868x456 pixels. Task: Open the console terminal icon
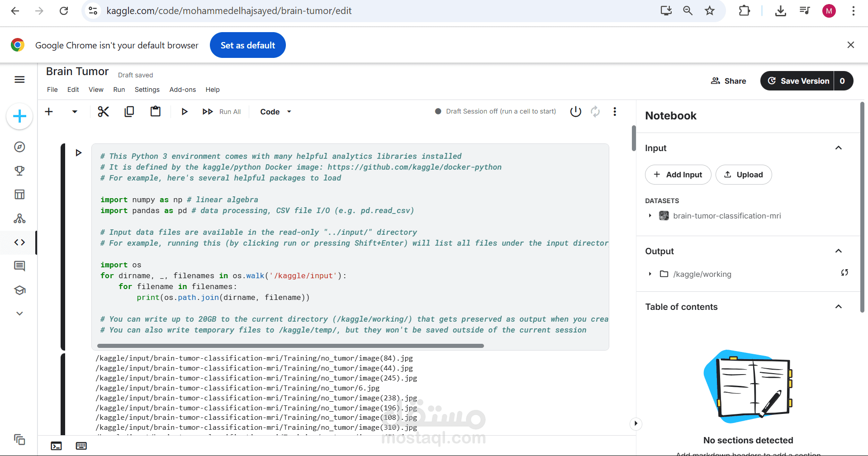click(x=56, y=446)
